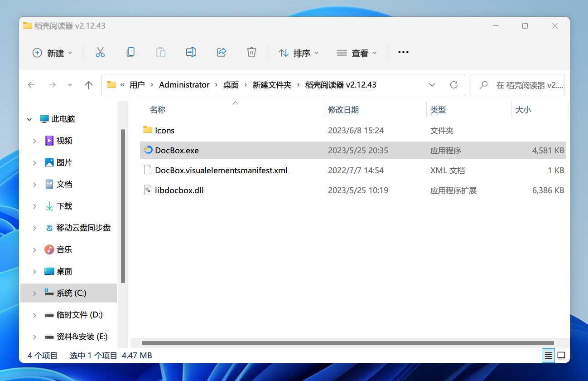Select the libdocbox.dll file name
The height and width of the screenshot is (381, 588).
pos(179,190)
